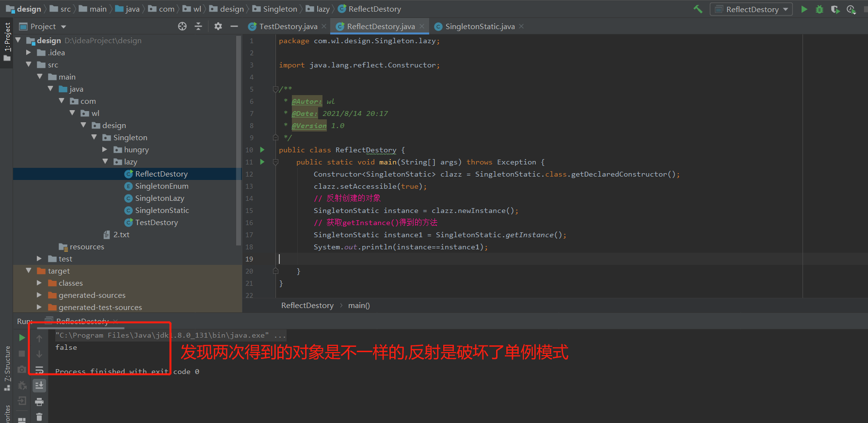
Task: Expand the hungry package arrow
Action: [105, 149]
